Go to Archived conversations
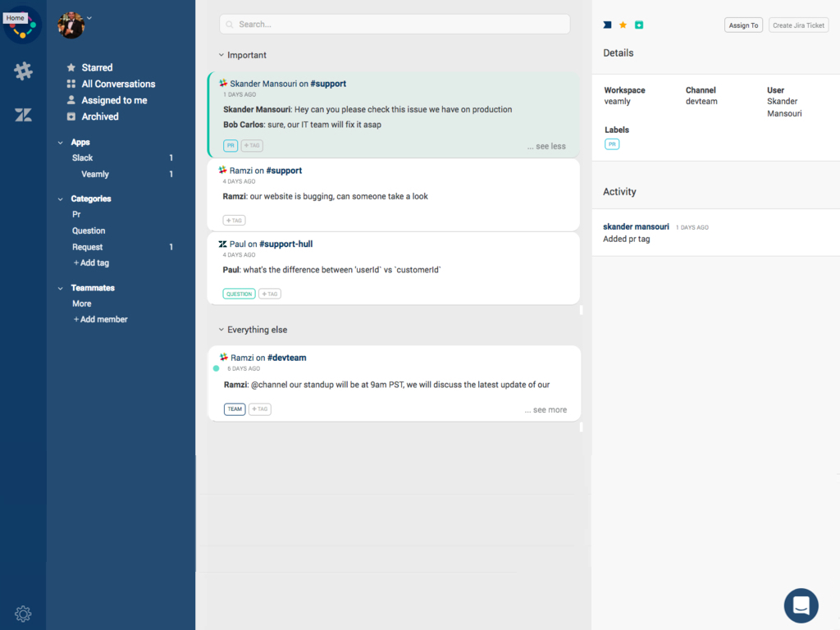840x630 pixels. click(99, 116)
